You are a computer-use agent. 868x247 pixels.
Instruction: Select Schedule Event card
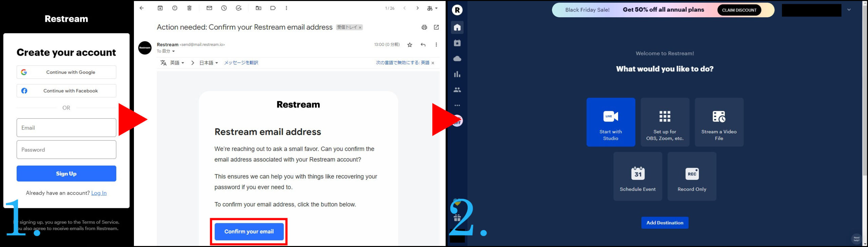pos(637,176)
